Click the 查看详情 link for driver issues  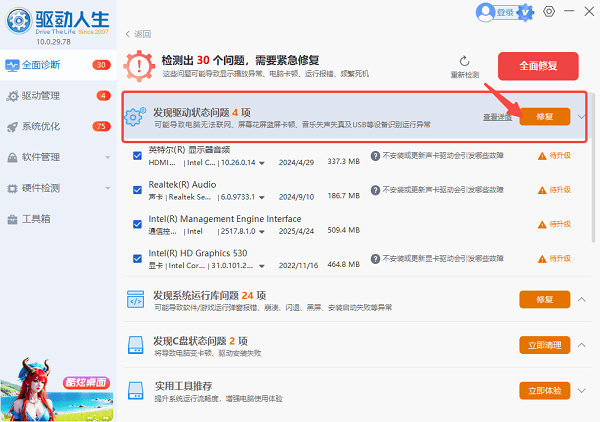click(x=497, y=117)
